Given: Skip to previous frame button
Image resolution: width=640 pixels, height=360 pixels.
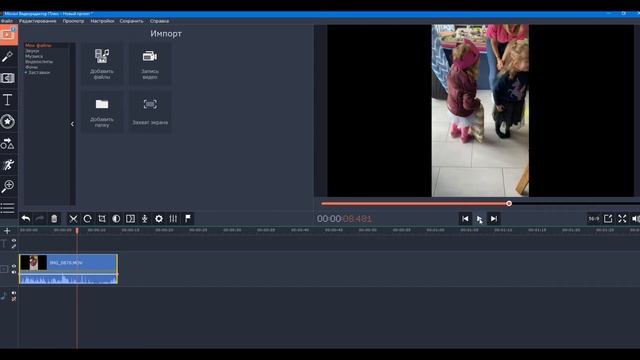Looking at the screenshot, I should coord(465,219).
